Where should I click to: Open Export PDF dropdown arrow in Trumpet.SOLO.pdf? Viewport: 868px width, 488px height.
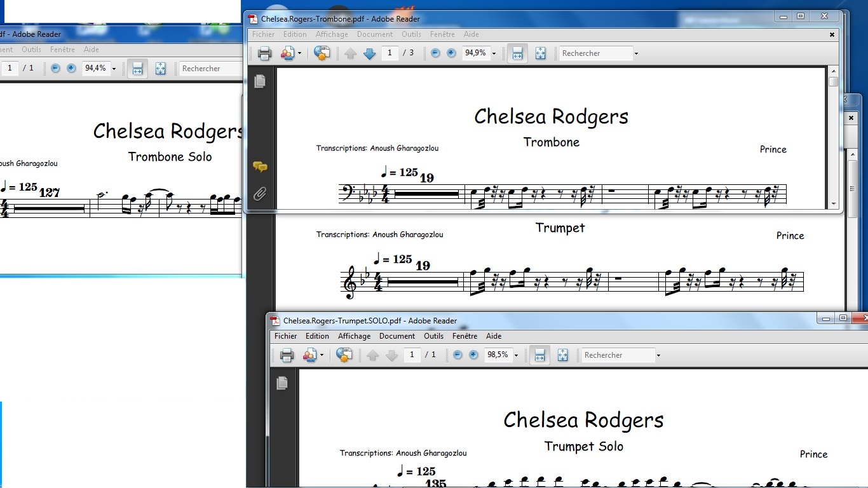click(x=322, y=355)
